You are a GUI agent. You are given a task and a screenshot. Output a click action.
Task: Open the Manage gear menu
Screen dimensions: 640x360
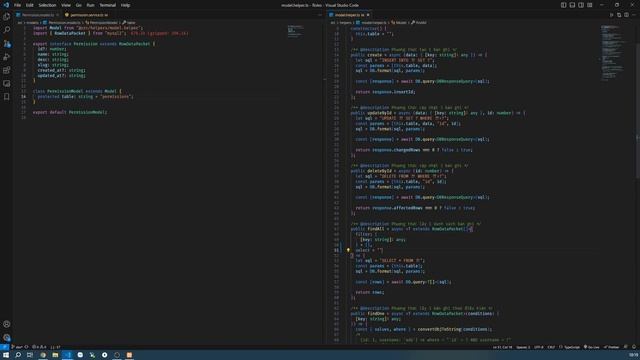pos(7,338)
